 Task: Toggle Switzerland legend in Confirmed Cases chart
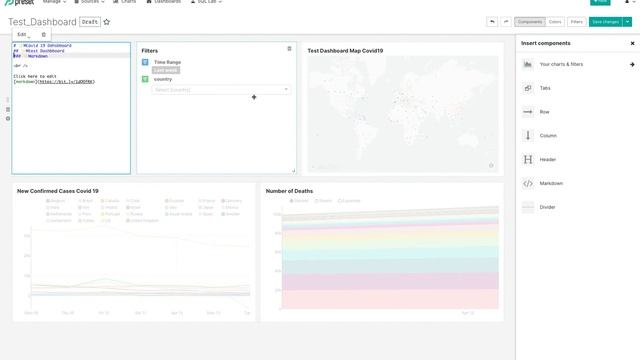coord(59,221)
